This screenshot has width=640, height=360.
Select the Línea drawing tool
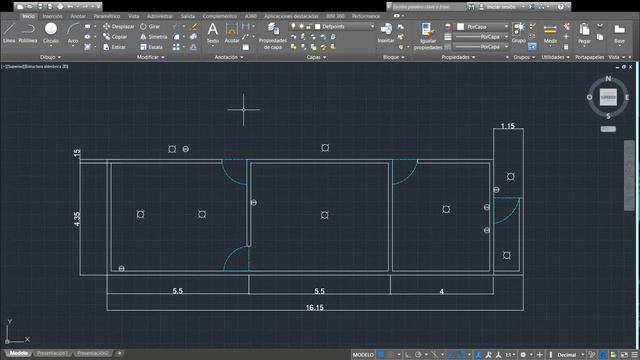tap(9, 33)
